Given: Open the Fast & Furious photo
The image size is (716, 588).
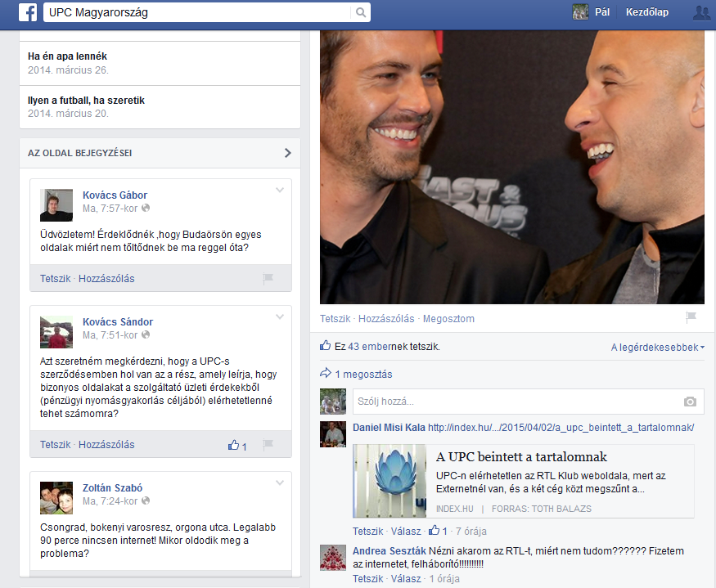Looking at the screenshot, I should pyautogui.click(x=512, y=167).
